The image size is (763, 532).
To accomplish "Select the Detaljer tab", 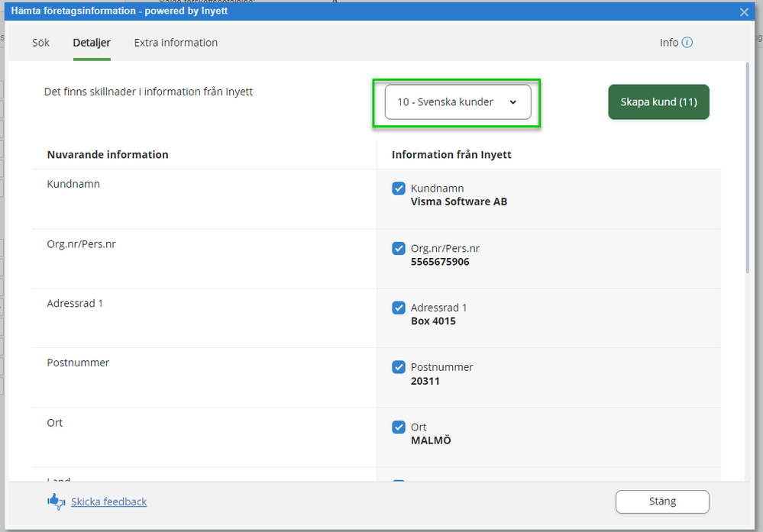I will click(92, 43).
